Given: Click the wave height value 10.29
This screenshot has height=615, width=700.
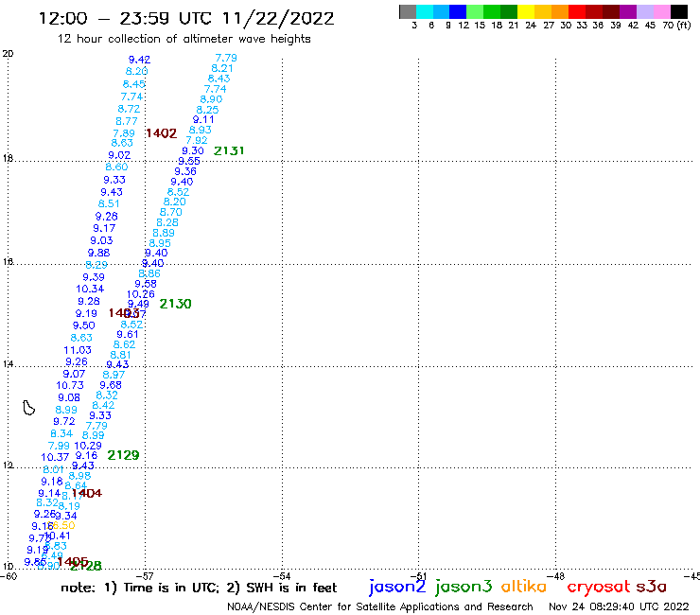Looking at the screenshot, I should pos(88,446).
